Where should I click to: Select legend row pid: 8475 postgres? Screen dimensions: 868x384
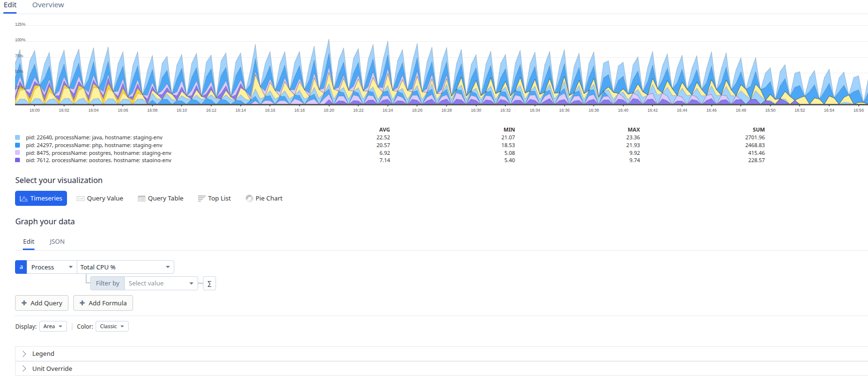click(x=99, y=153)
